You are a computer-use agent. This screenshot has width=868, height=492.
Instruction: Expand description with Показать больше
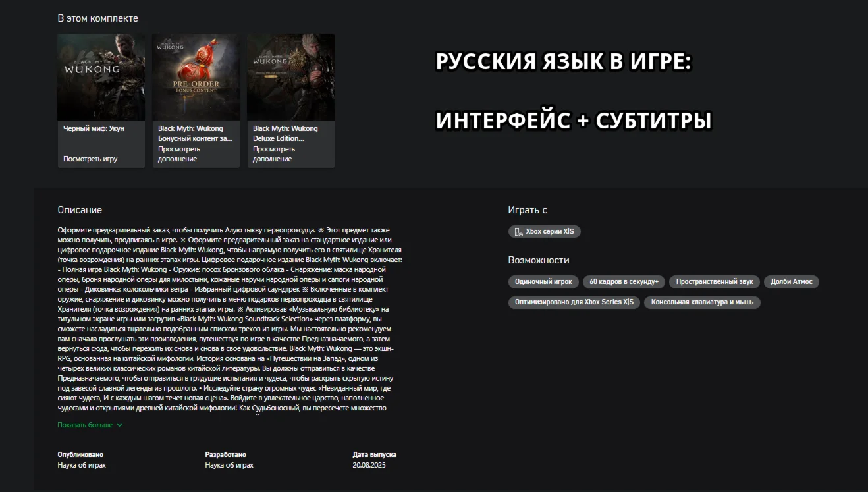[x=85, y=425]
